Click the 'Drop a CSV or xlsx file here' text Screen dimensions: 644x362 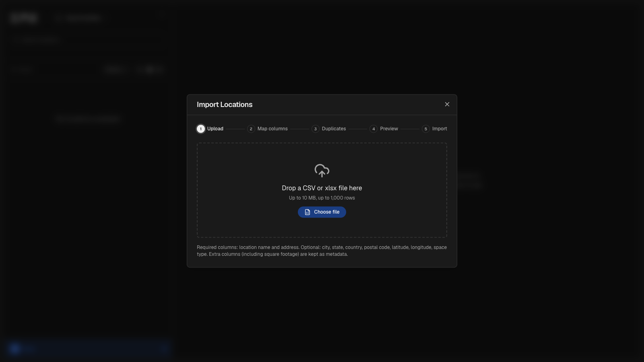pos(322,188)
